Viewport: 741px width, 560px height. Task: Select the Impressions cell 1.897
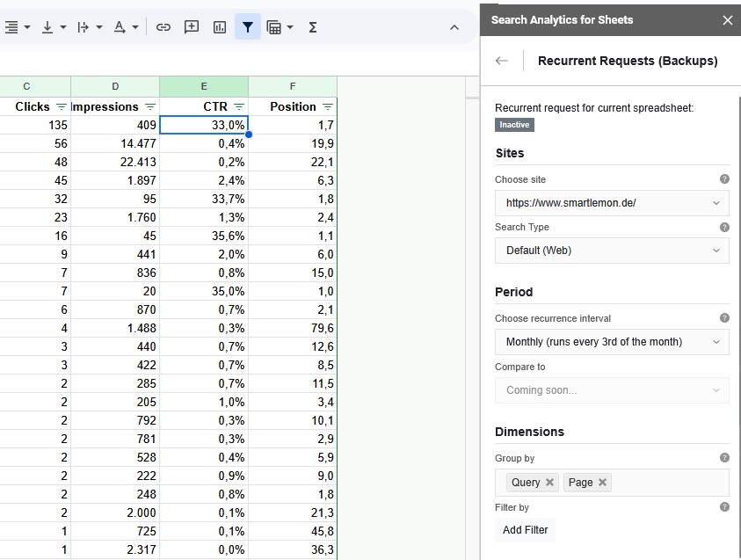[115, 180]
